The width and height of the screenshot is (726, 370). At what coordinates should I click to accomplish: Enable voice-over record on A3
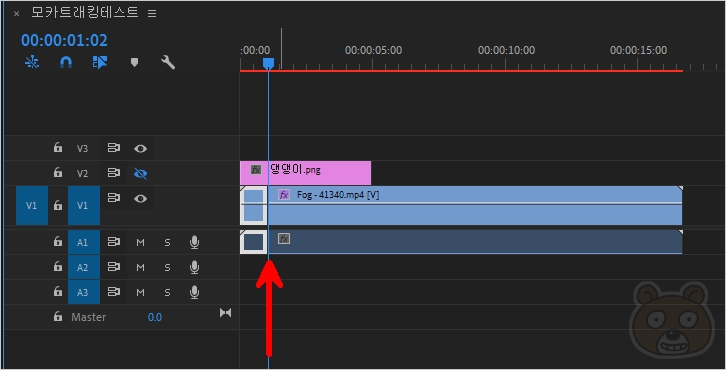[194, 292]
